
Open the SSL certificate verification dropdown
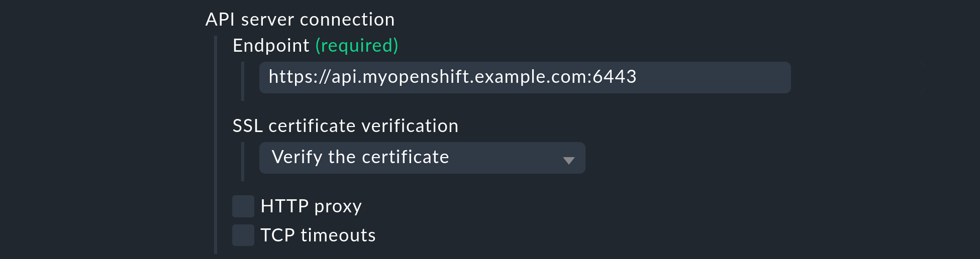tap(422, 158)
